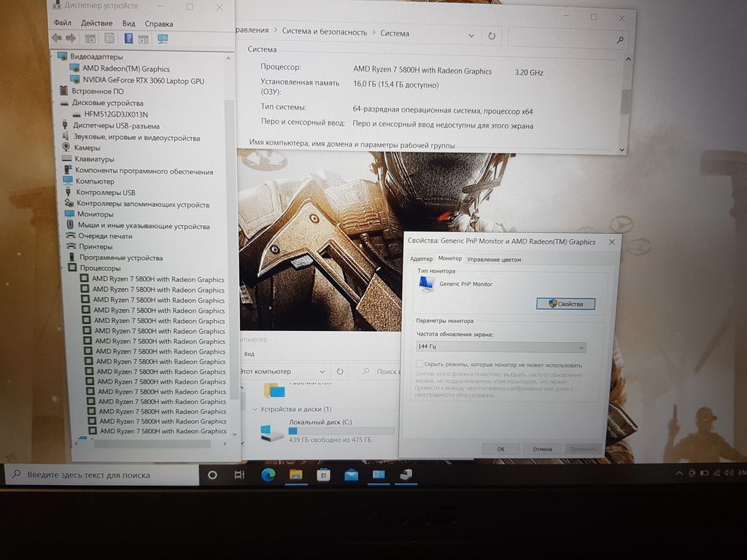This screenshot has width=747, height=560.
Task: Toggle the Скрыть режимы checkbox
Action: tap(419, 365)
